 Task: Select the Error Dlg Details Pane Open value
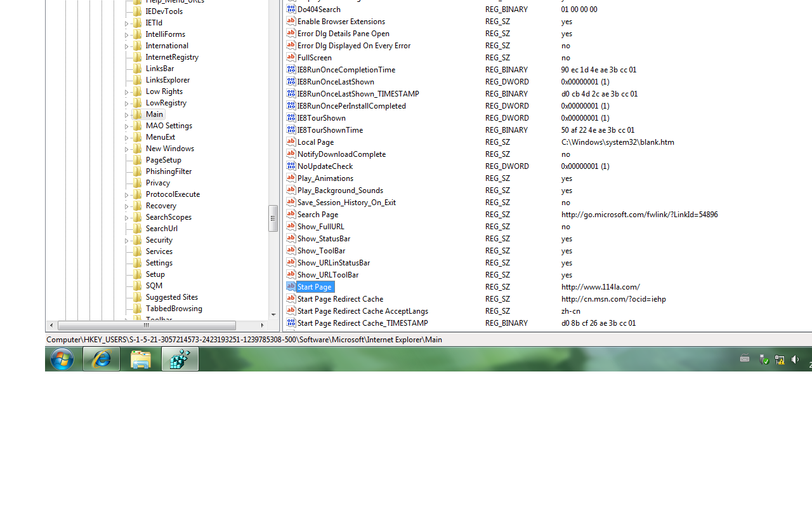coord(343,33)
